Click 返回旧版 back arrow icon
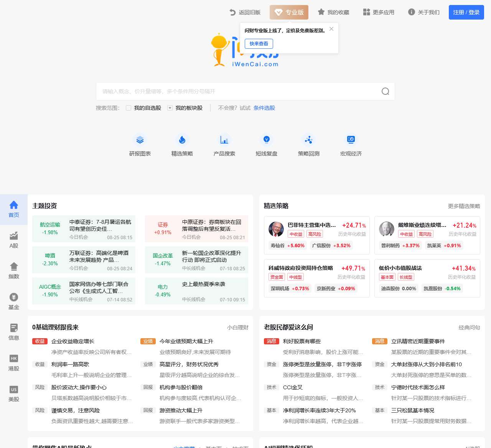Viewport: 491px width, 448px height. (x=232, y=12)
